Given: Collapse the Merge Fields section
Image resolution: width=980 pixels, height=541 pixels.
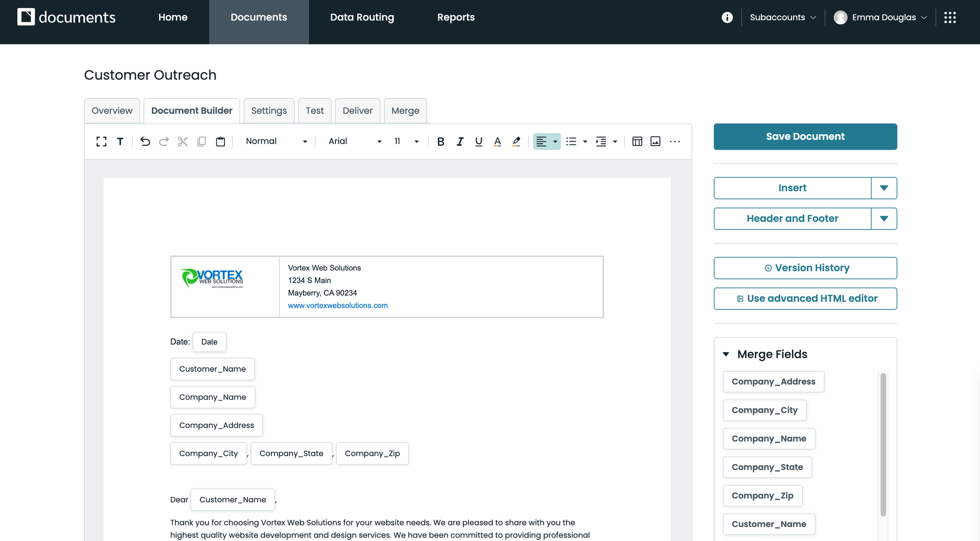Looking at the screenshot, I should (x=727, y=354).
